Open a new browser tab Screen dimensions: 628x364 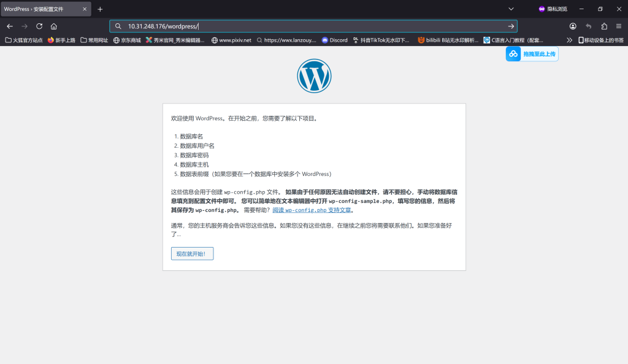pos(100,9)
